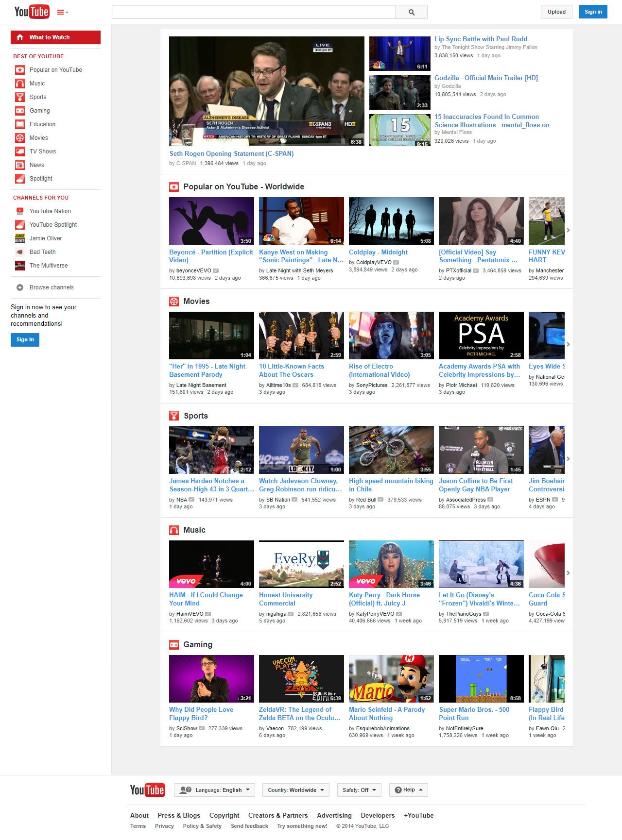Click Send feedback footer link

click(x=250, y=826)
